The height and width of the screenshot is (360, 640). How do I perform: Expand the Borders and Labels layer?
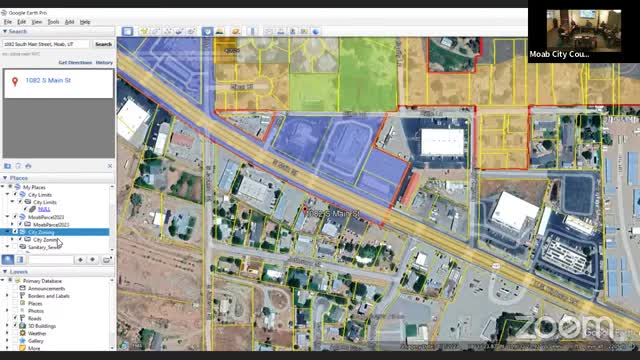7,296
